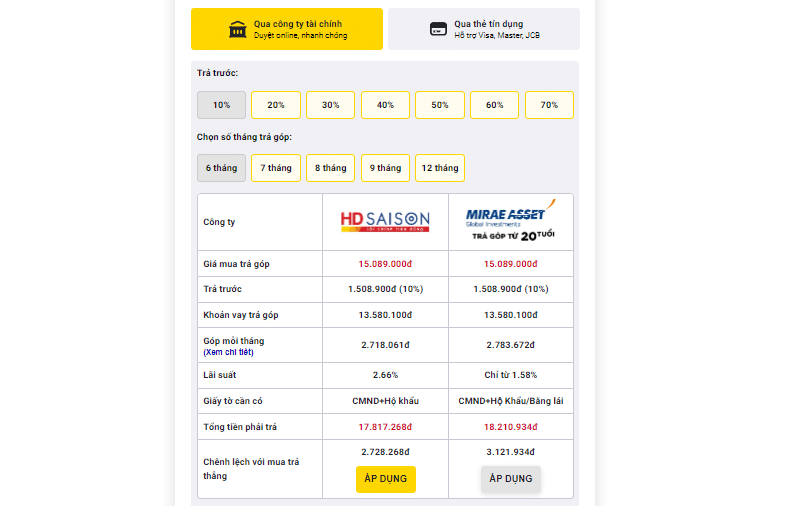Choose 7 tháng installment term

click(276, 168)
